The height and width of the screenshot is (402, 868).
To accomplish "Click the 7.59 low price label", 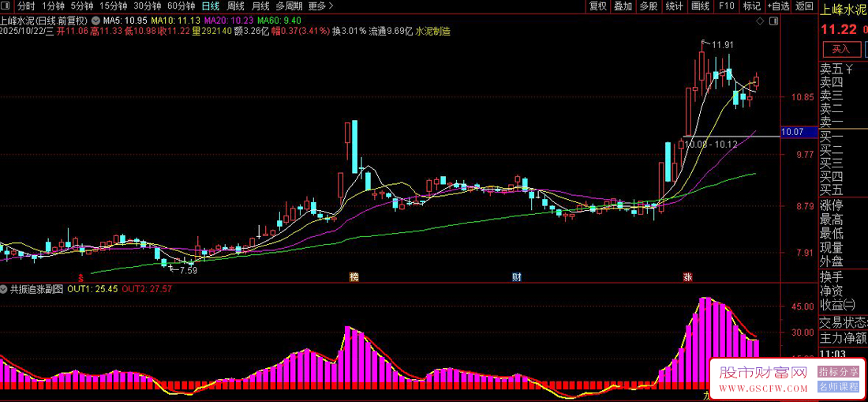I will click(188, 271).
